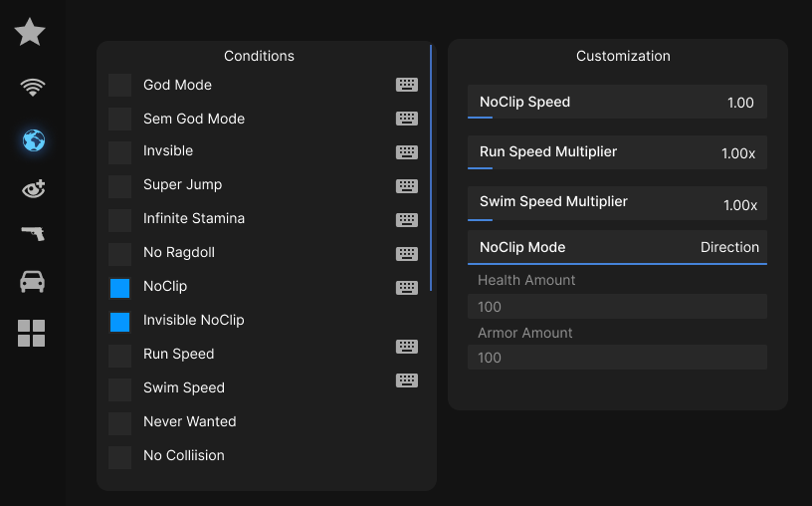This screenshot has height=506, width=812.
Task: Click the Run Speed Multiplier slider
Action: pyautogui.click(x=617, y=153)
